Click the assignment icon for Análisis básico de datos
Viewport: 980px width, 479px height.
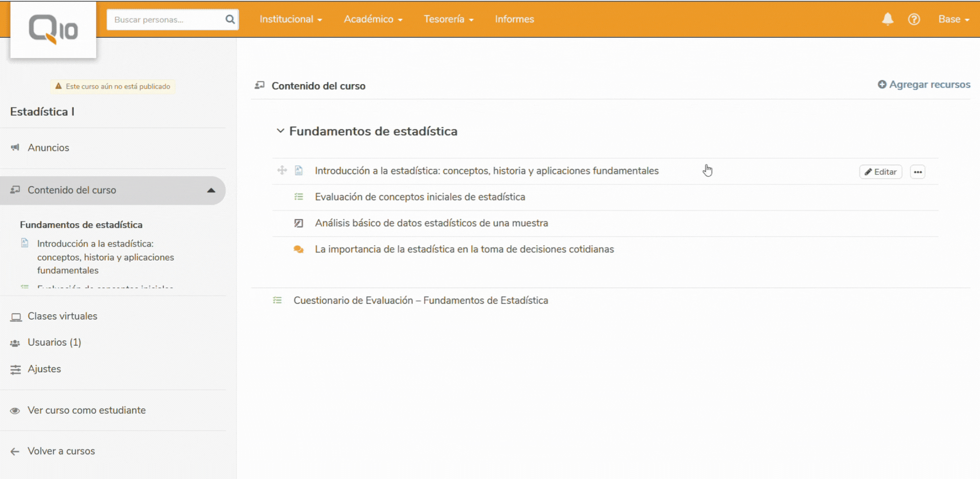coord(298,223)
